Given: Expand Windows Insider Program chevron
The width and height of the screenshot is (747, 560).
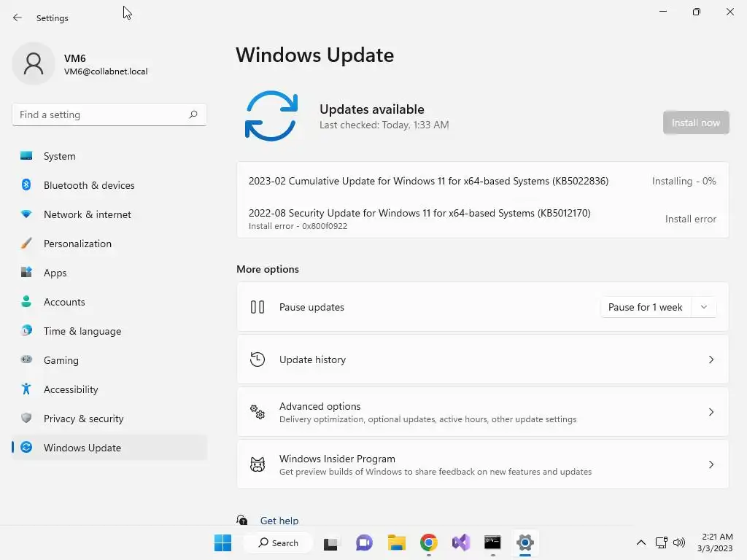Looking at the screenshot, I should tap(711, 464).
